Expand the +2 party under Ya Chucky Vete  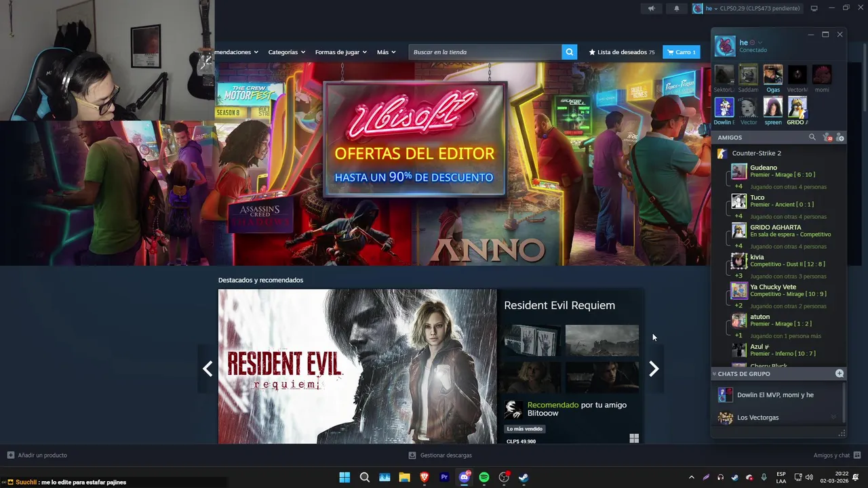(738, 306)
